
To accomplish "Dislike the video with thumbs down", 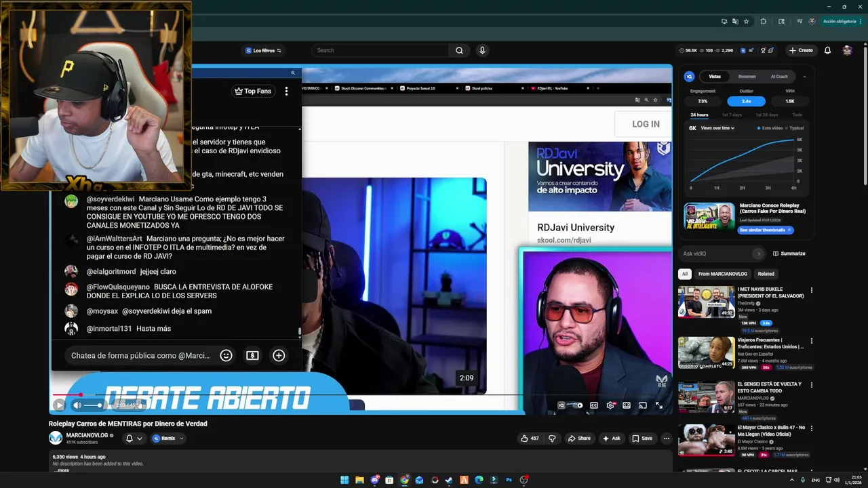I will 552,439.
